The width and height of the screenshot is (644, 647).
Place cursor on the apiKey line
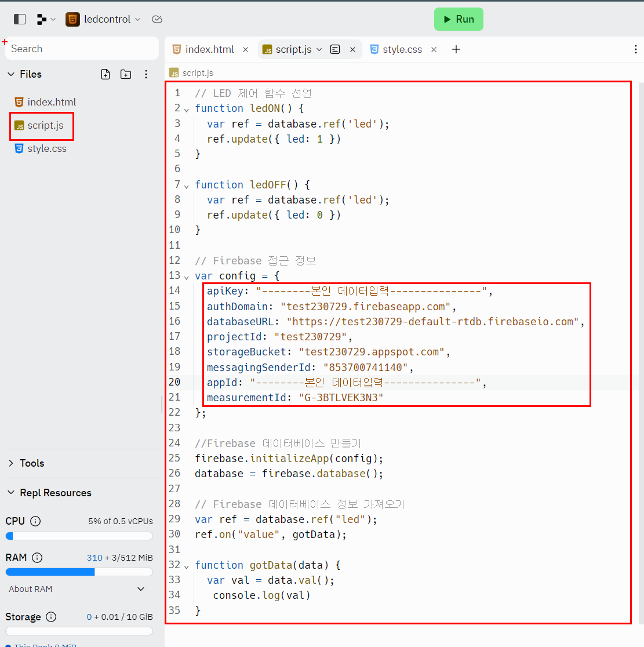[350, 291]
